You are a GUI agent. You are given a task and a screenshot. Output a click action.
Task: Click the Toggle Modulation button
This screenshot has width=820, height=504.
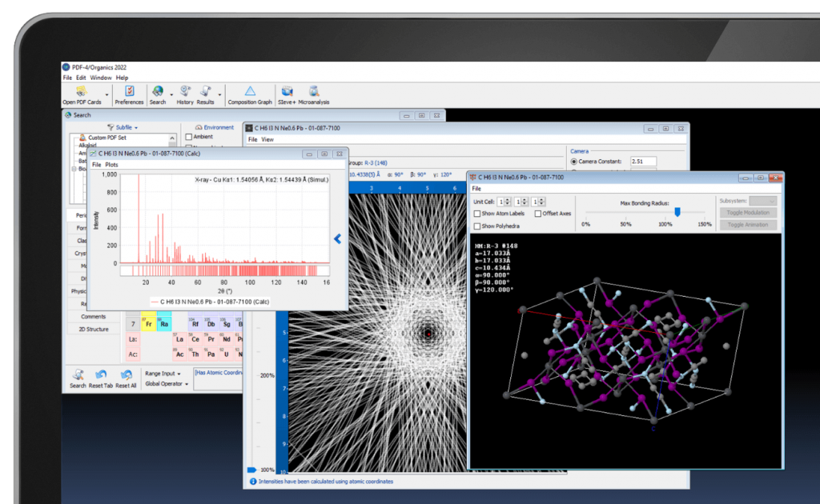pyautogui.click(x=748, y=213)
